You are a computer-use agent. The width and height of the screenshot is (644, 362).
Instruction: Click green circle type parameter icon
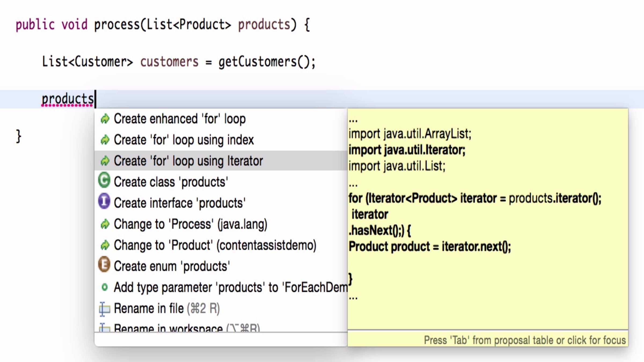[104, 287]
